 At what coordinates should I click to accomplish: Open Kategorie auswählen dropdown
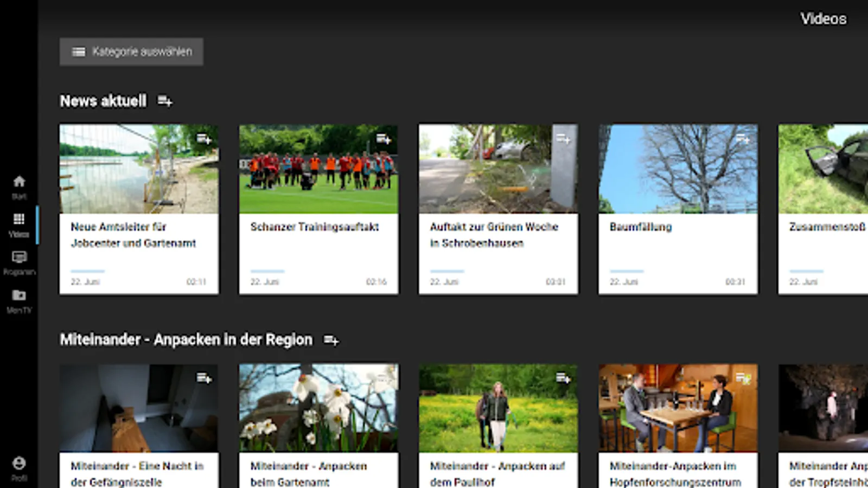click(131, 52)
